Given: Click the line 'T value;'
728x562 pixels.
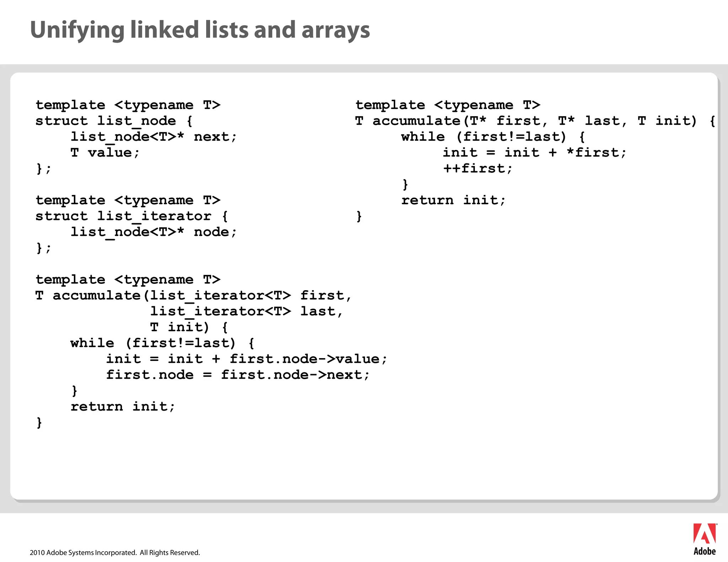Looking at the screenshot, I should click(x=105, y=153).
